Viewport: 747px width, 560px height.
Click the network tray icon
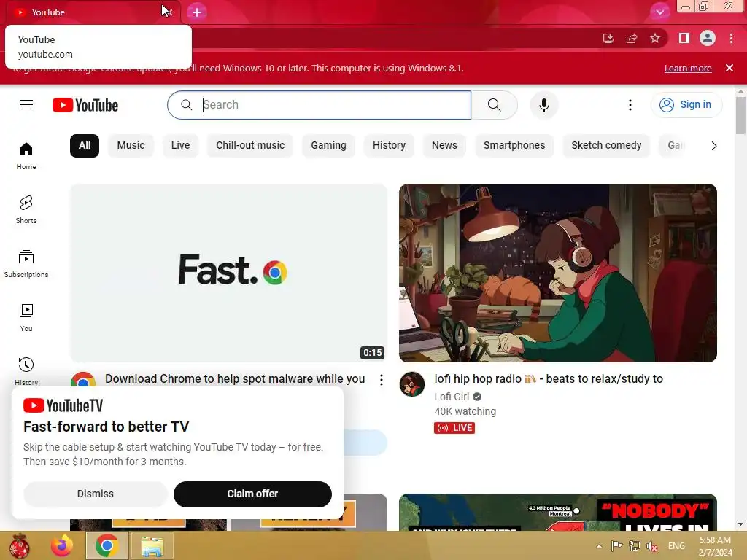pyautogui.click(x=635, y=546)
